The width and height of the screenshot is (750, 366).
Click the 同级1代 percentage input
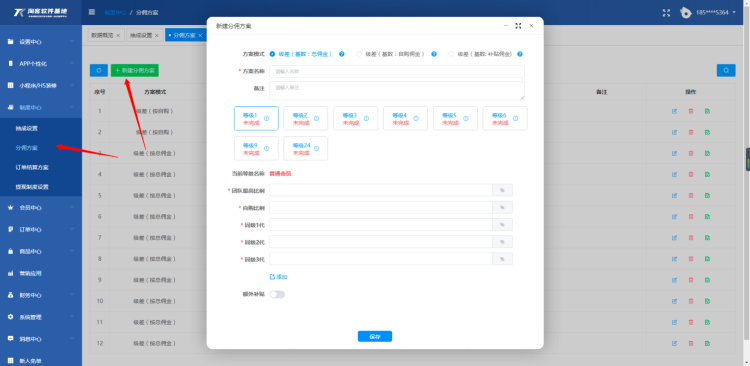(x=381, y=224)
